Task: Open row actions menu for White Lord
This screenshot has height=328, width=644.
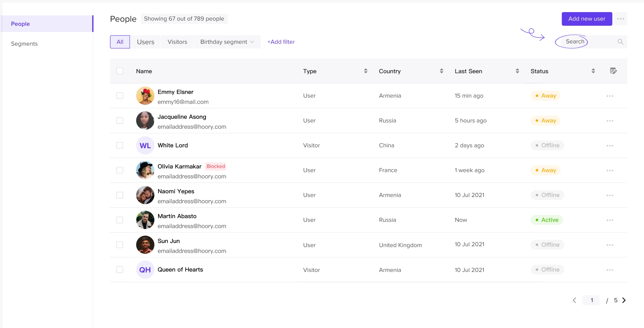Action: click(x=610, y=146)
